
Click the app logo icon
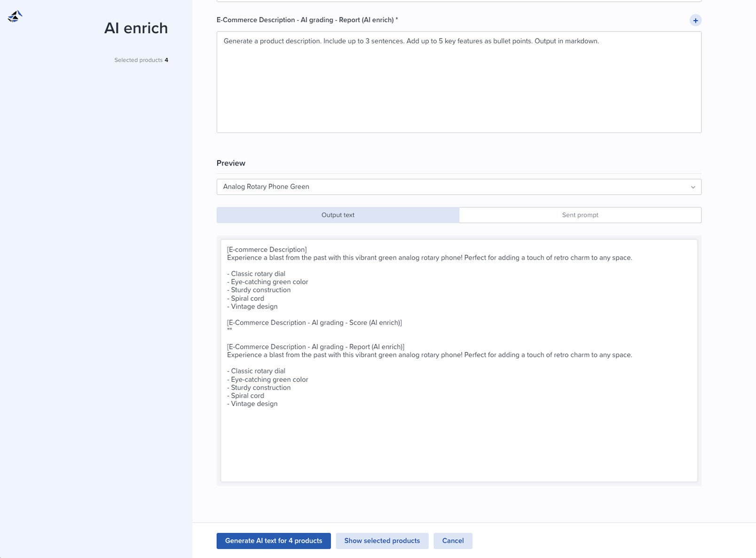coord(15,16)
